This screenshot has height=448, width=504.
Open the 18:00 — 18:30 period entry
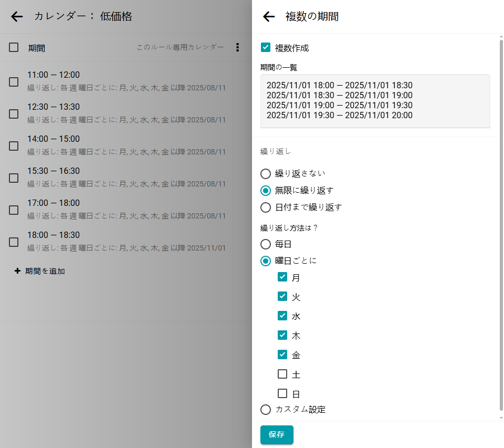[x=126, y=241]
